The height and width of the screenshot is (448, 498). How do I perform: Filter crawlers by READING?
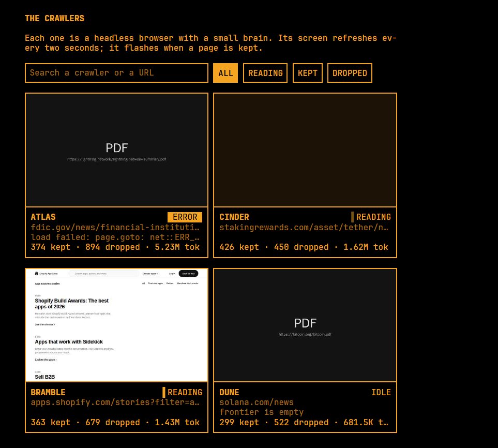tap(265, 73)
